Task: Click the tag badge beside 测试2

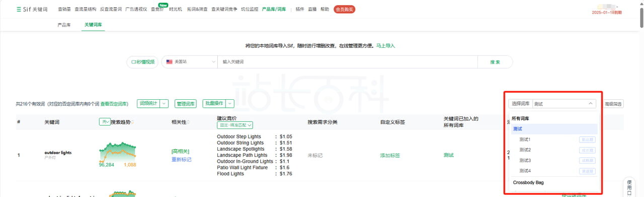Action: [587, 150]
